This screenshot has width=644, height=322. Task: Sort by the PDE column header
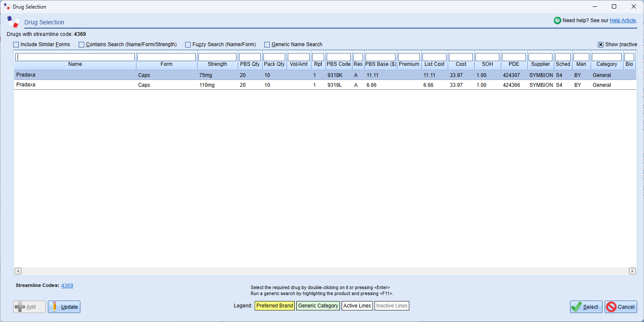514,64
